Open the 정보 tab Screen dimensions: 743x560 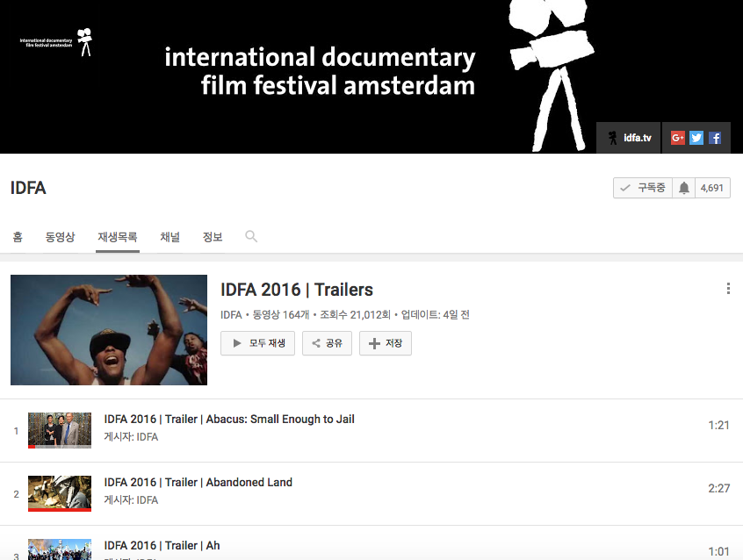coord(213,237)
